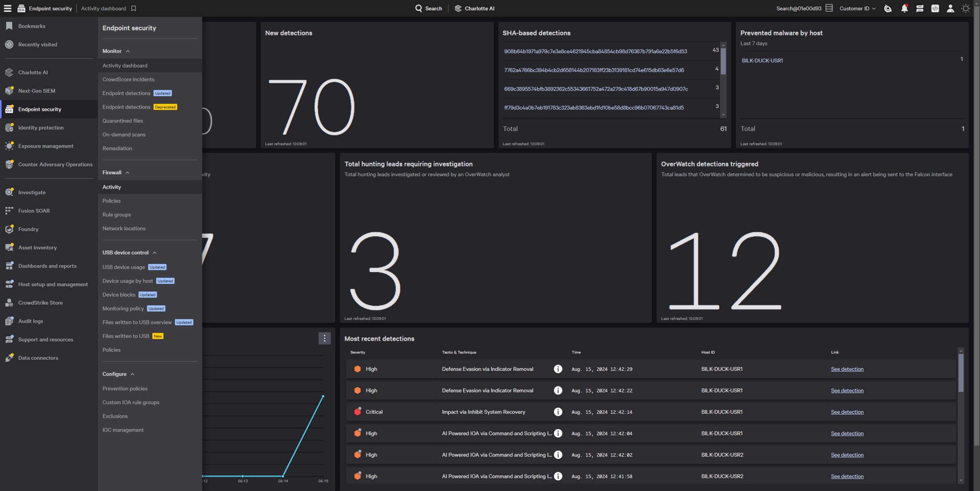
Task: Click the Most recent detections scrollbar
Action: pos(960,373)
